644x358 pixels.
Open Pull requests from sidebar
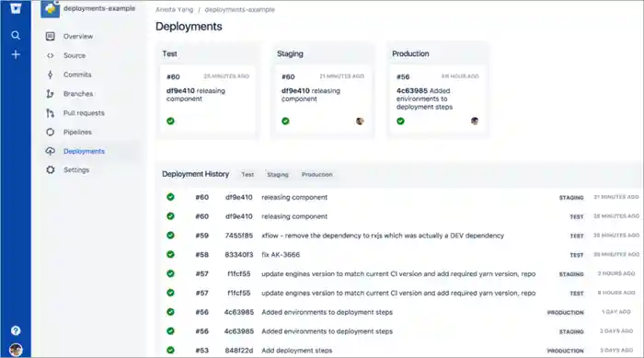point(84,113)
